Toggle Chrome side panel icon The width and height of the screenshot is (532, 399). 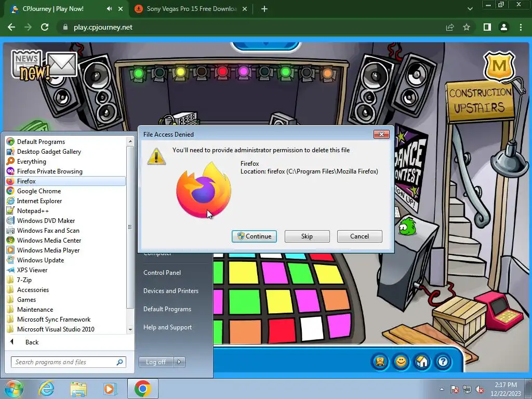[x=487, y=27]
